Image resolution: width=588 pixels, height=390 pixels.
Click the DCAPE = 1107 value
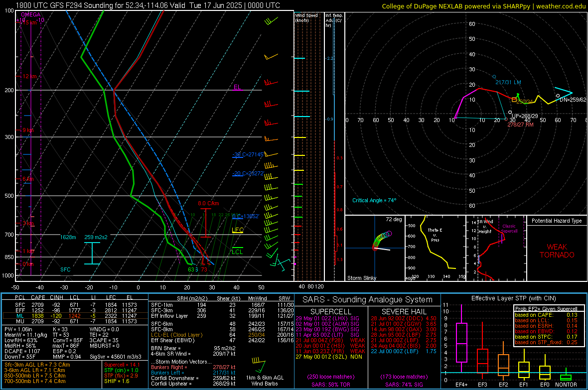(22, 351)
